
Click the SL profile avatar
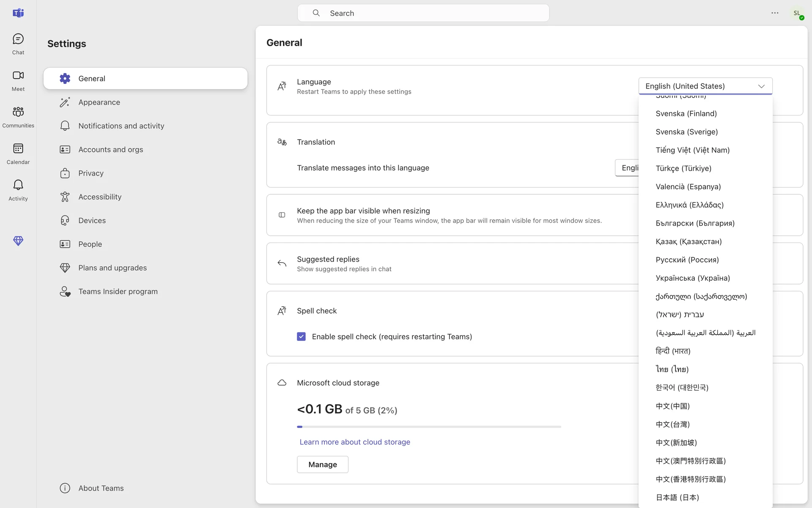point(797,14)
